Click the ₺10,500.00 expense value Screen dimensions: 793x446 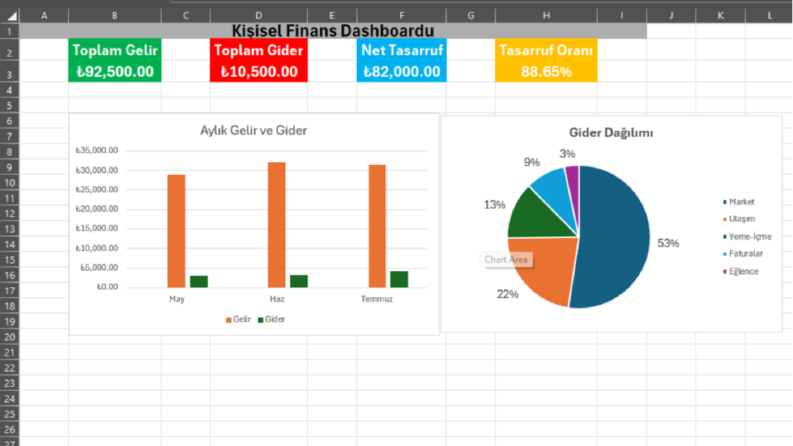coord(258,71)
